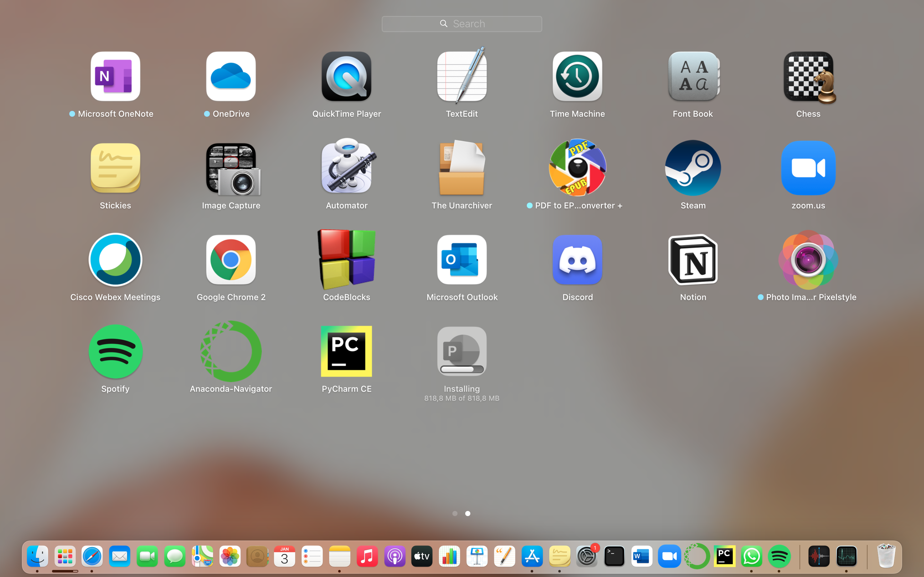Click the Launchpad search field
Viewport: 924px width, 577px height.
tap(462, 24)
